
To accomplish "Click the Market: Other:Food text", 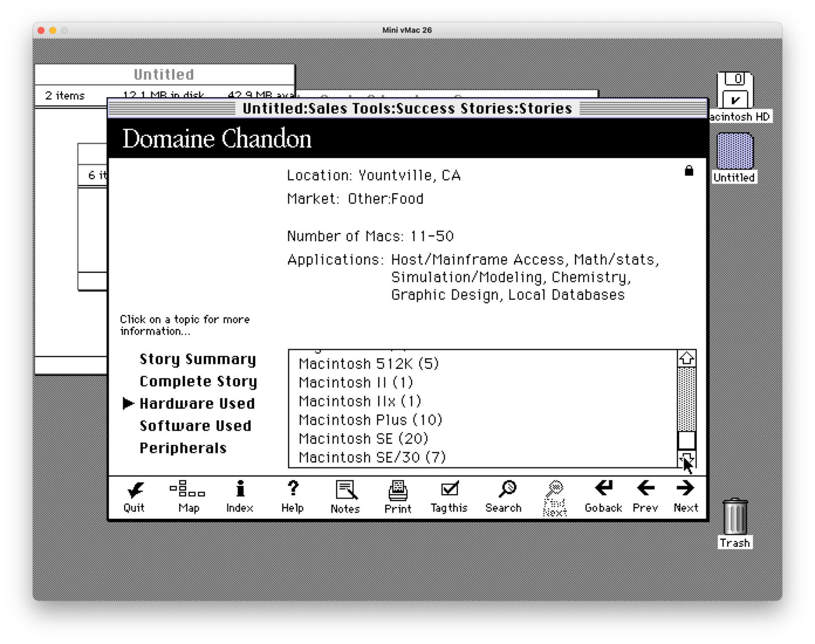I will pos(355,199).
